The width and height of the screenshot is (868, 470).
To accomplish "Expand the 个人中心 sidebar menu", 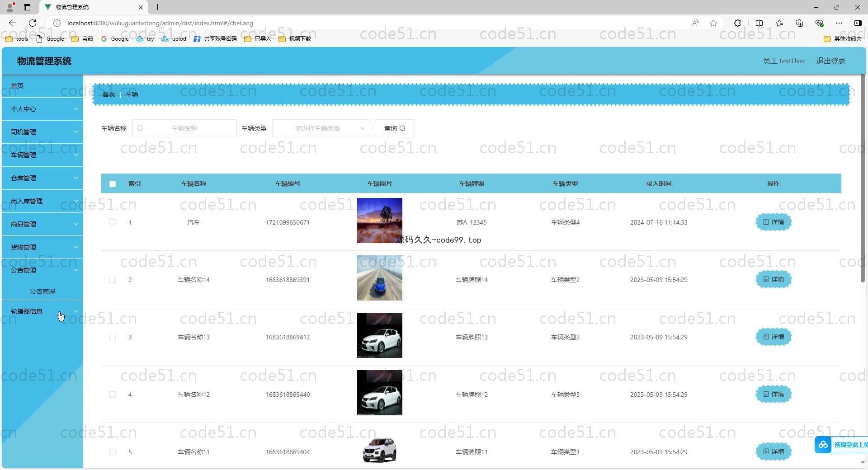I will pyautogui.click(x=42, y=109).
